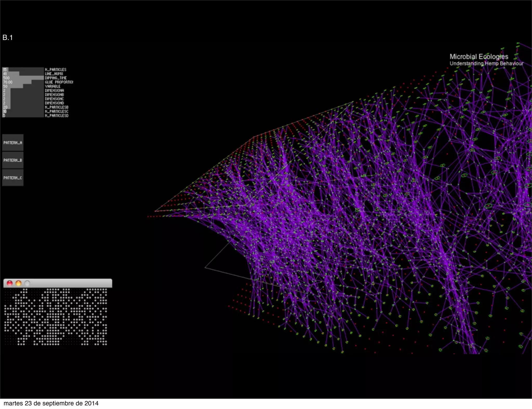
Task: Adjust the DIMENSIONC slider
Action: pyautogui.click(x=23, y=99)
